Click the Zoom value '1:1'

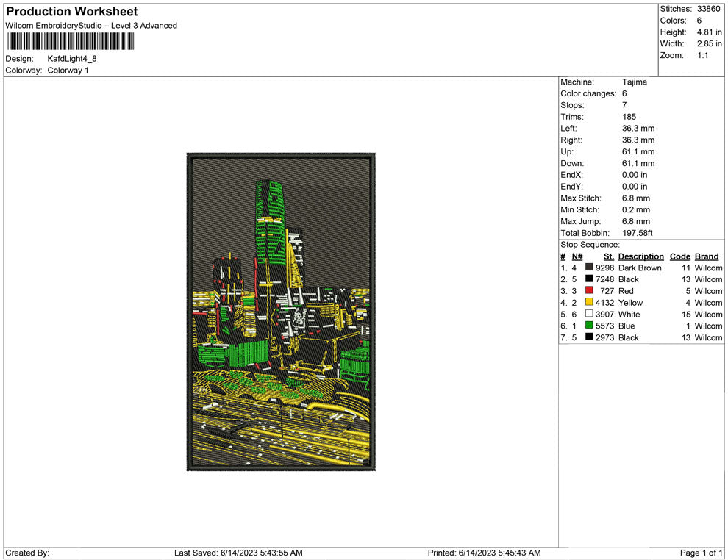point(702,55)
